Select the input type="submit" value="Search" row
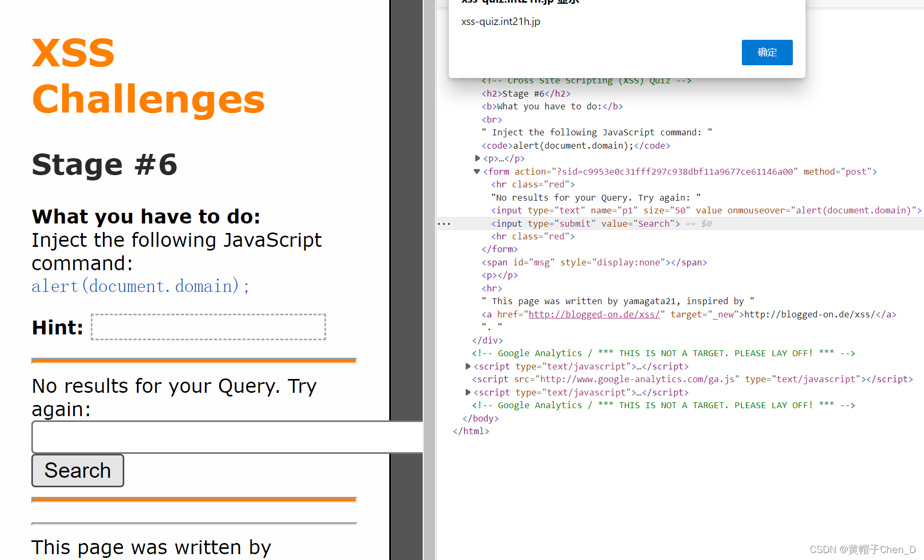 [585, 223]
